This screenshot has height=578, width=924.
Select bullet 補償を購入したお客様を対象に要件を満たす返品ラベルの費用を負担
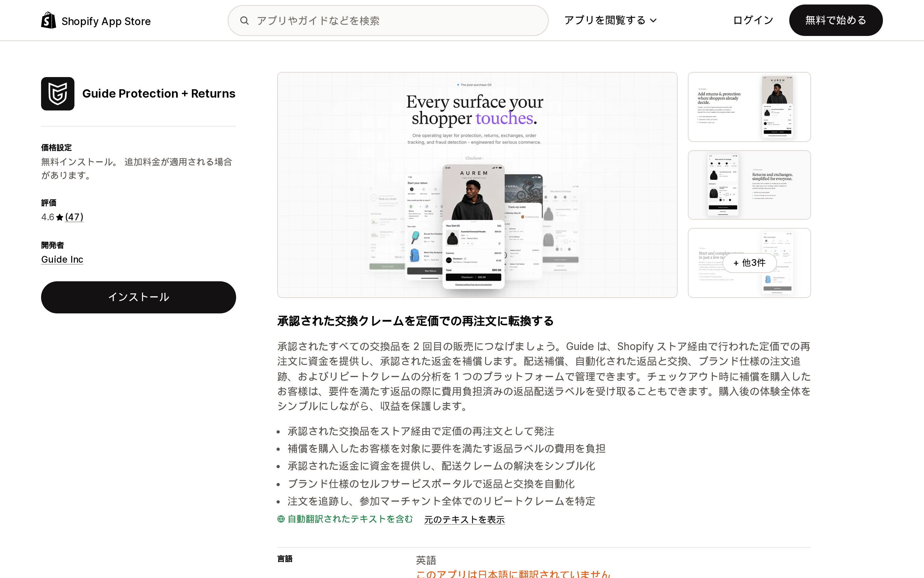click(446, 449)
